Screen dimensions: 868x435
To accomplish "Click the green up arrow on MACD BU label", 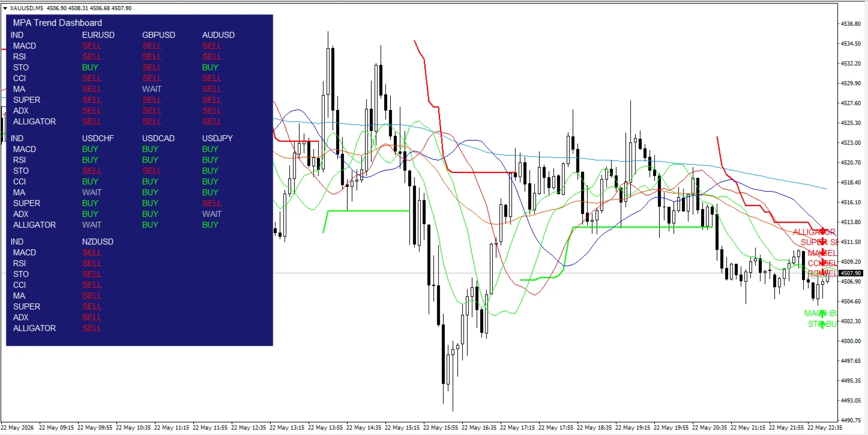I will tap(822, 313).
